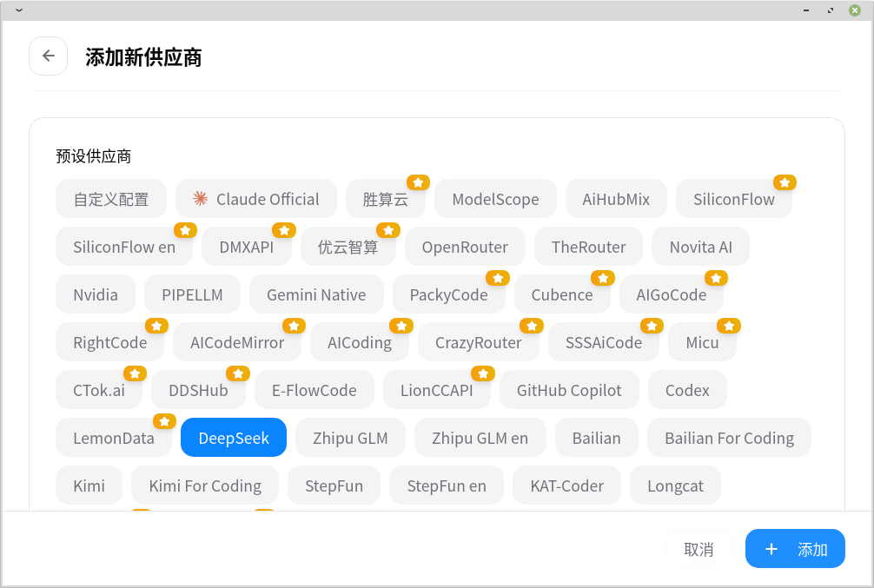
Task: Select StepFun en provider
Action: point(447,486)
